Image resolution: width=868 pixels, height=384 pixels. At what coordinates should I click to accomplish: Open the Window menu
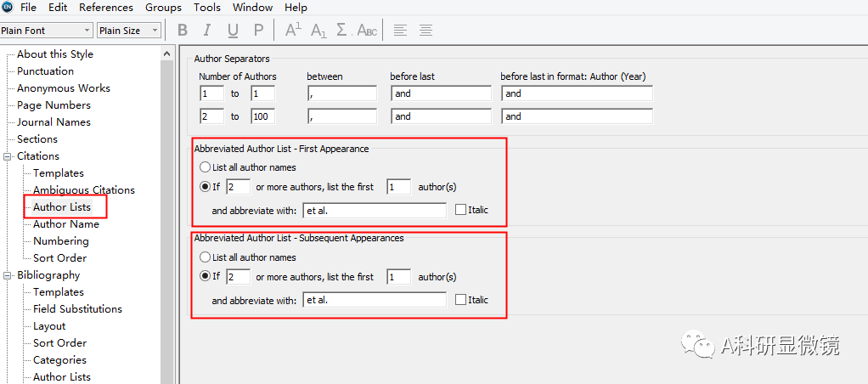[252, 8]
